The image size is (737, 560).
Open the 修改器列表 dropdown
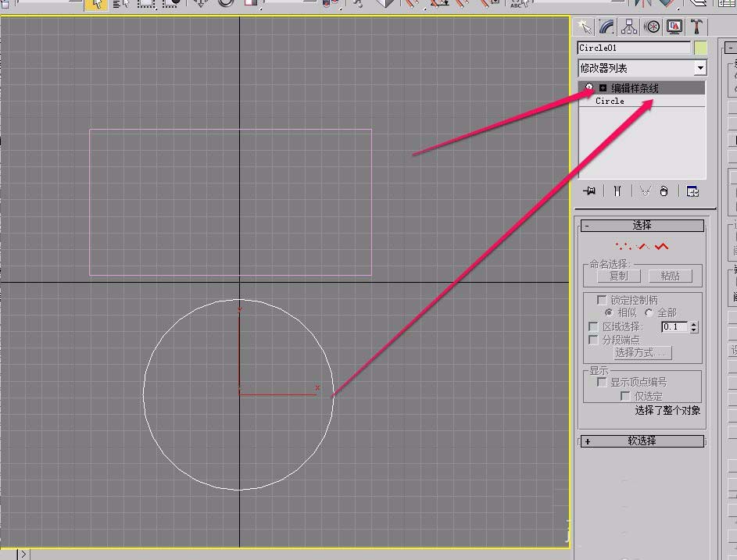tap(699, 69)
